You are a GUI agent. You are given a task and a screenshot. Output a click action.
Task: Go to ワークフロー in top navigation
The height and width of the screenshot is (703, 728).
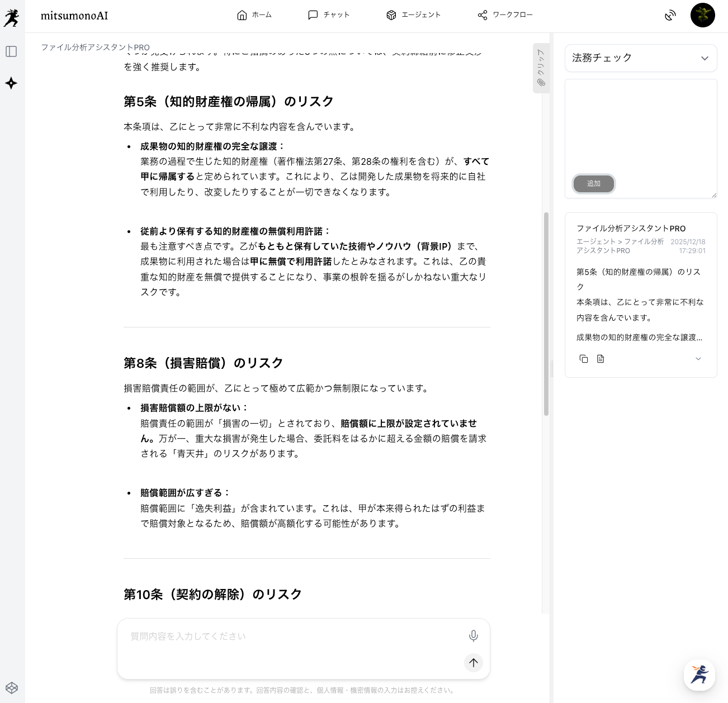[x=505, y=15]
